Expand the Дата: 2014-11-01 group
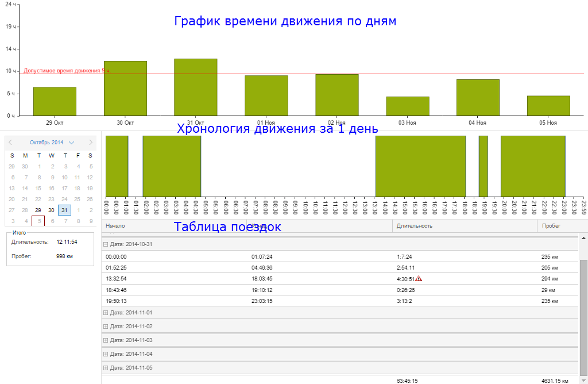Viewport: 588px width, 384px height. (x=106, y=313)
